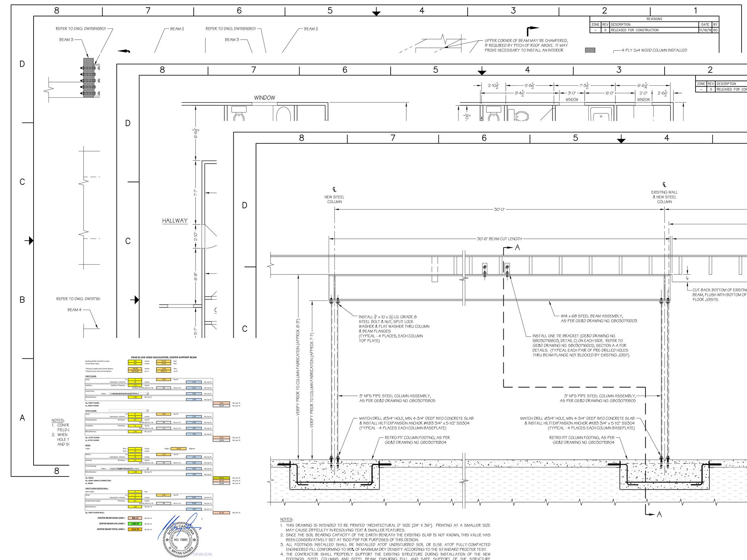Click the vertical "APPROX. 7'-1"" verify dimension text
Viewport: 747px width, 560px height.
point(312,380)
